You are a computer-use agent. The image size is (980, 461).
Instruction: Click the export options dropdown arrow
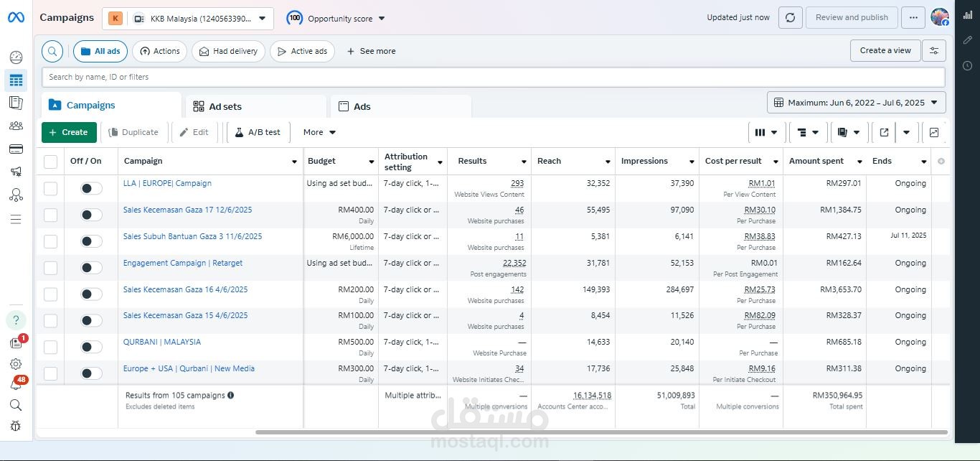click(907, 132)
